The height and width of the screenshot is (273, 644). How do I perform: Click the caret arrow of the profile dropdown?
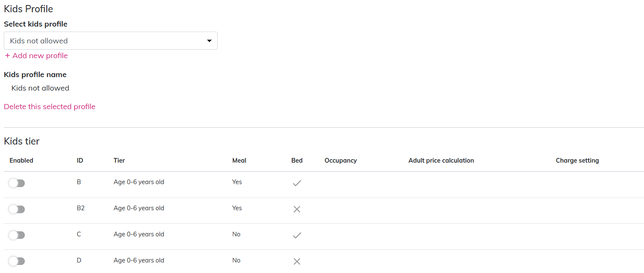coord(209,41)
